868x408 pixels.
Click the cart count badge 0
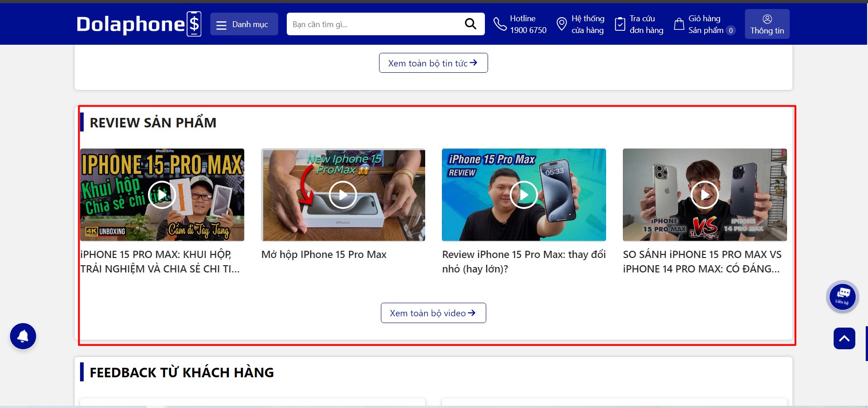(x=730, y=30)
